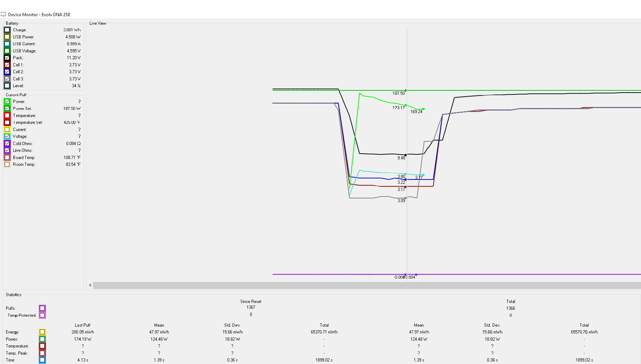The image size is (641, 364).
Task: Enable the Charge checkbox in Battery
Action: point(7,30)
